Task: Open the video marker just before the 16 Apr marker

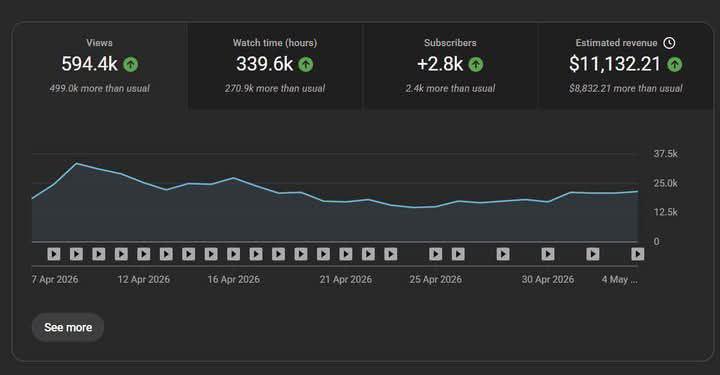Action: [x=211, y=254]
